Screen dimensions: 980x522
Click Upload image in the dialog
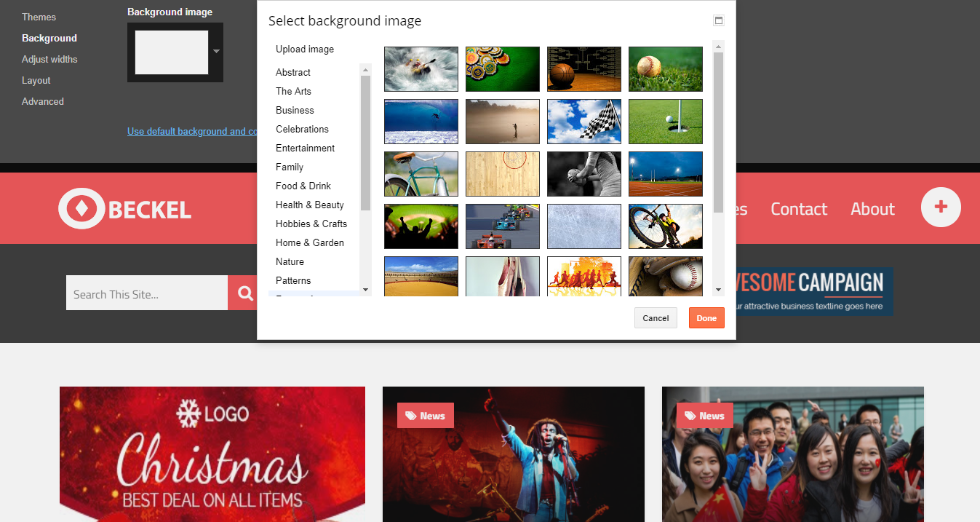coord(305,50)
